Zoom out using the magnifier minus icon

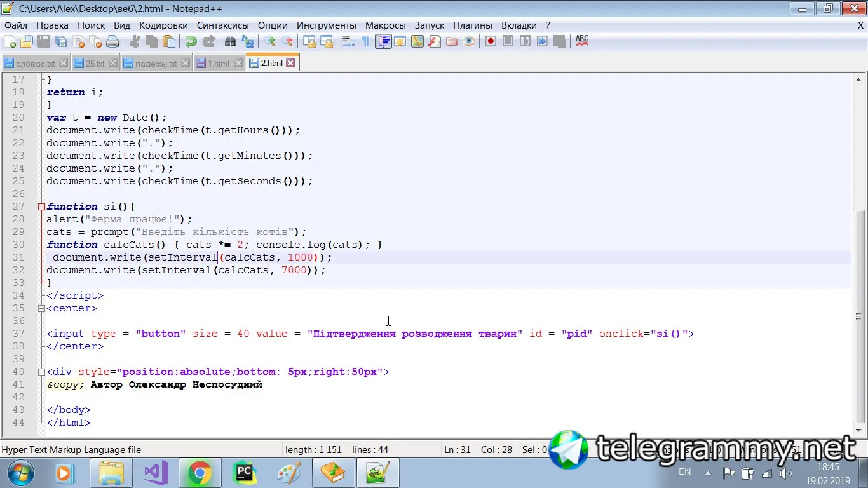[287, 42]
